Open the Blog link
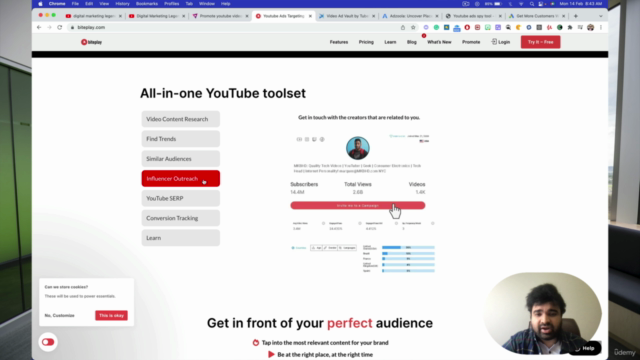The height and width of the screenshot is (360, 640). click(411, 42)
